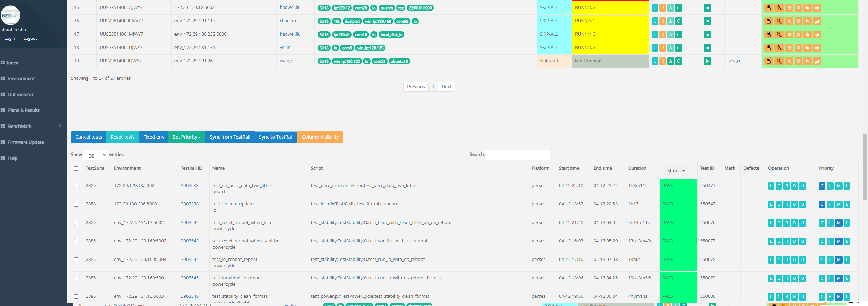Set priority M for test 550547

pyautogui.click(x=839, y=204)
